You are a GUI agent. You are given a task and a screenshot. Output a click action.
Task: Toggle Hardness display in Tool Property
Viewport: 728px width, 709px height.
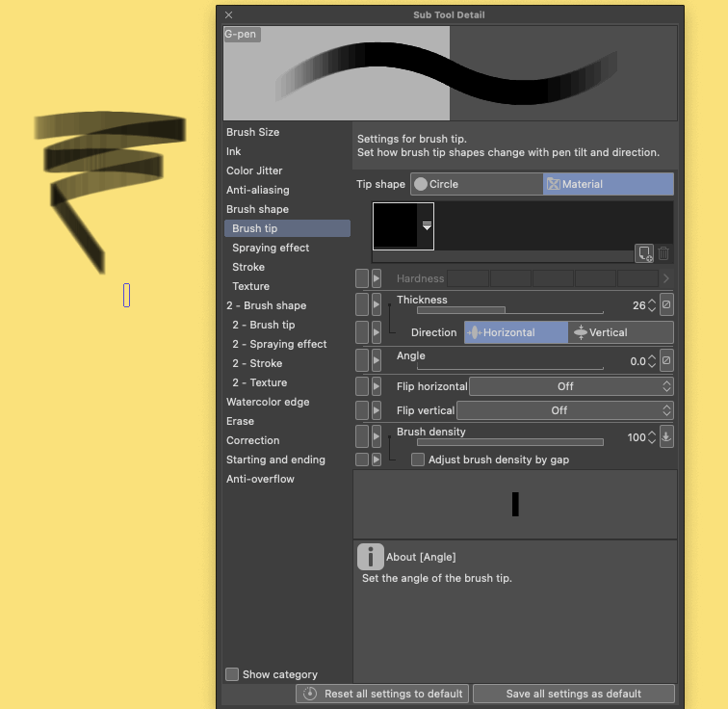pos(362,278)
